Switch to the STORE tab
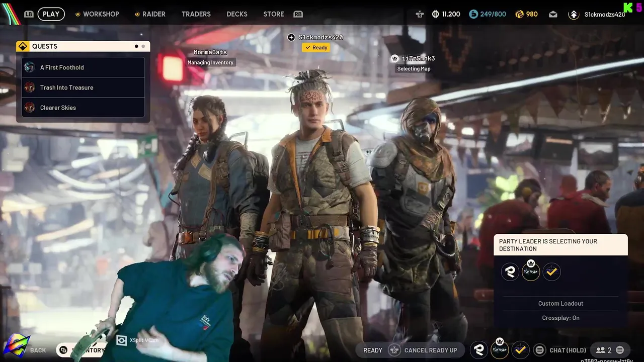Image resolution: width=644 pixels, height=362 pixels. pos(274,14)
